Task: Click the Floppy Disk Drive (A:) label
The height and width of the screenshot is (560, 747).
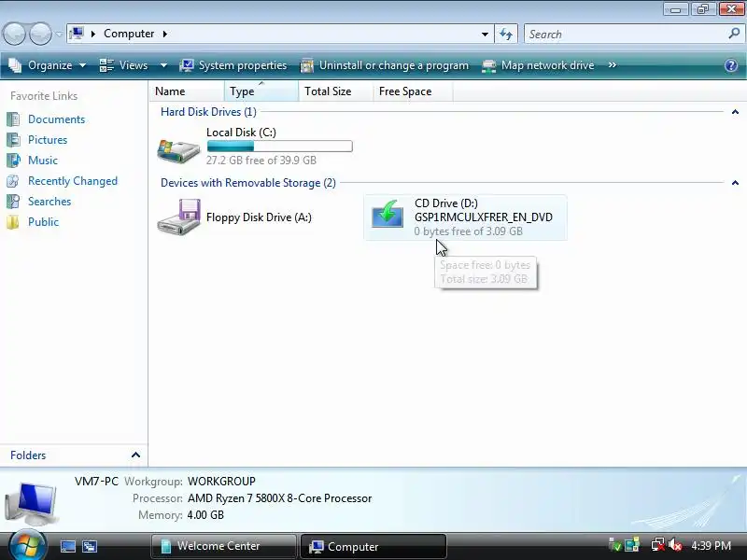Action: click(x=259, y=217)
